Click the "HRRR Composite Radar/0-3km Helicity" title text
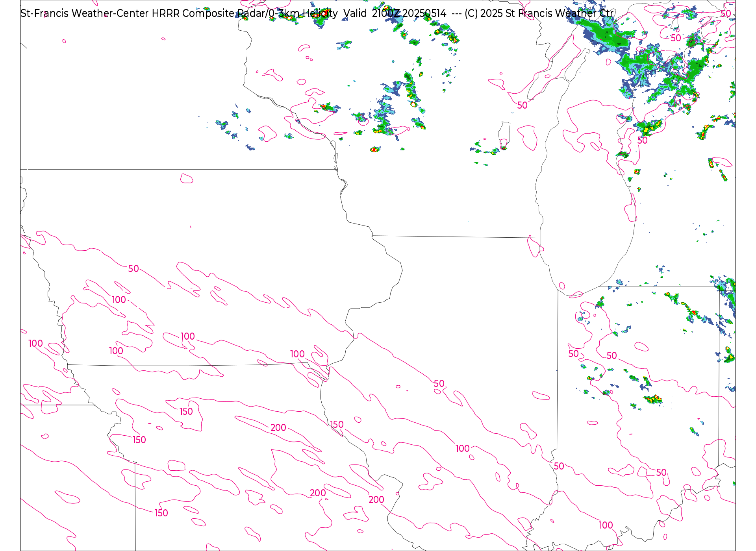 tap(245, 13)
